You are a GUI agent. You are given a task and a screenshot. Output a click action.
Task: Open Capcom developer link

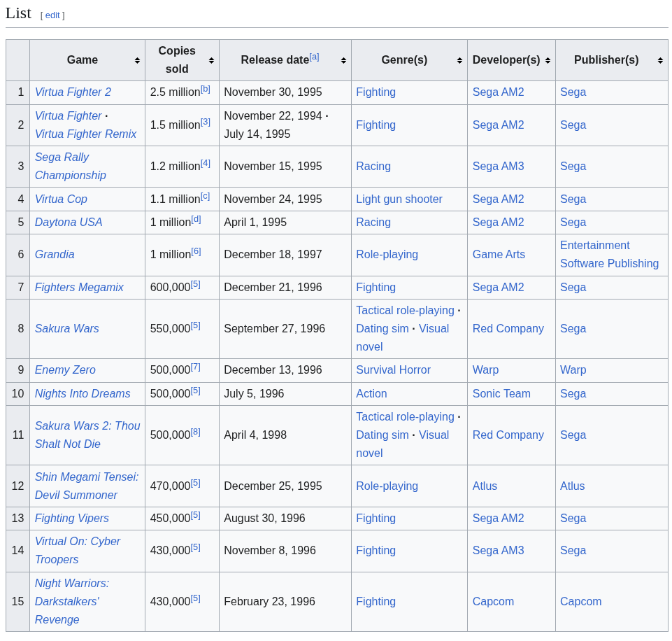pyautogui.click(x=493, y=602)
